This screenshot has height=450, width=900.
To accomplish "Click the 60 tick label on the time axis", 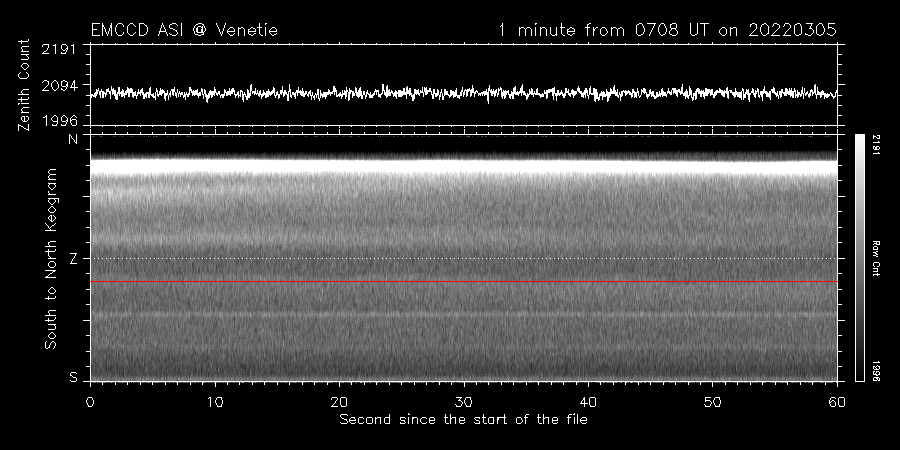I will point(837,402).
